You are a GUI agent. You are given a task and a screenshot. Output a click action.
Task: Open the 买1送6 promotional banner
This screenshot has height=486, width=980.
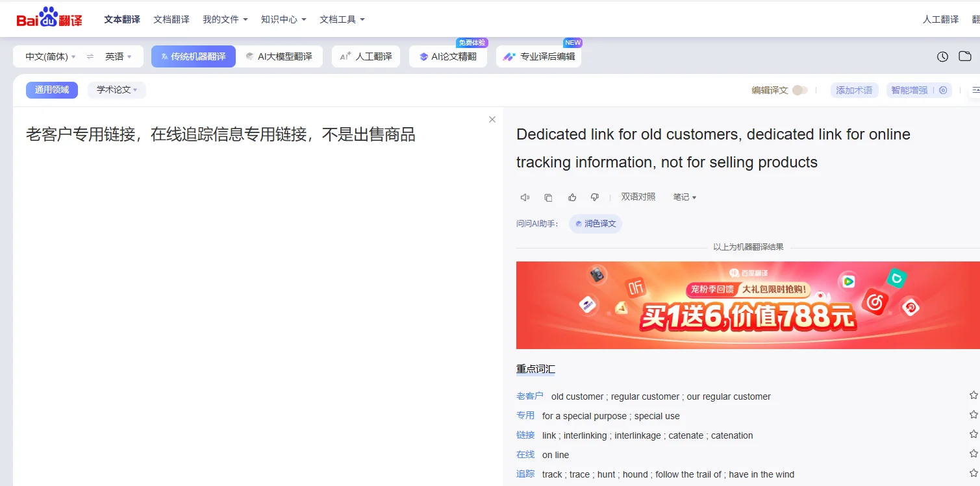(x=748, y=305)
